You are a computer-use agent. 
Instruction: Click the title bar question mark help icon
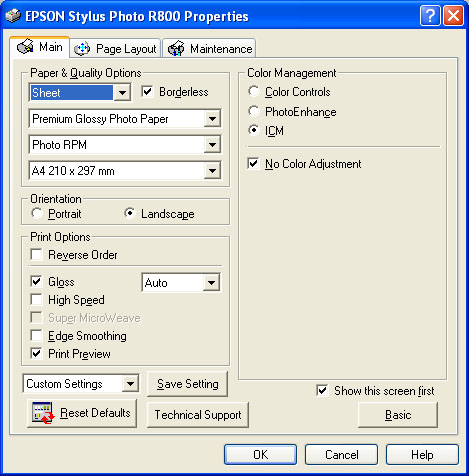pos(430,15)
